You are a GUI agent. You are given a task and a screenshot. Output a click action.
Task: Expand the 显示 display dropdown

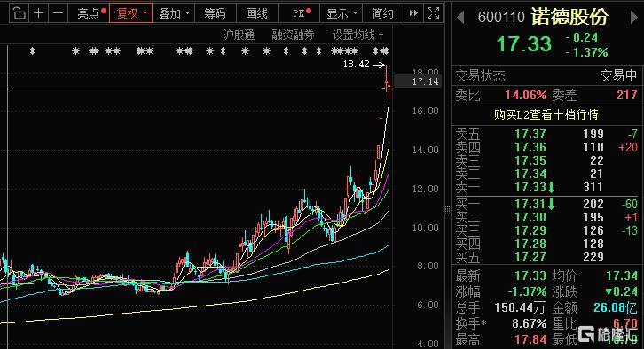point(342,13)
